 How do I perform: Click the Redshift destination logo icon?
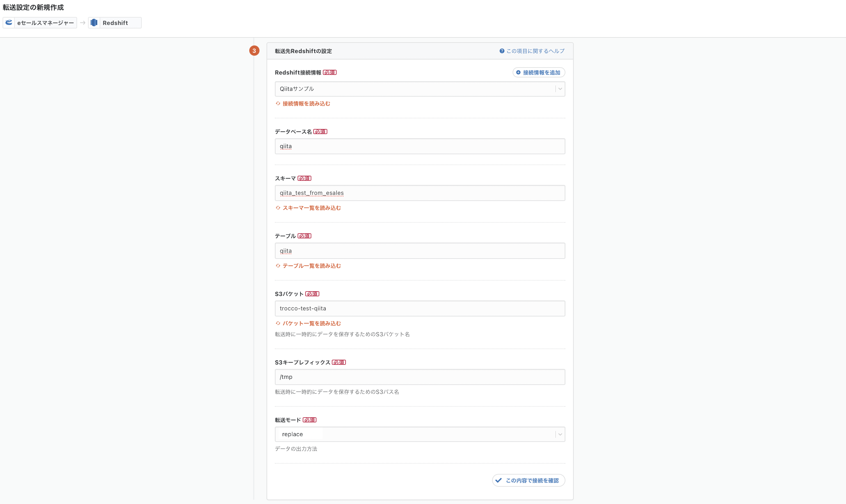(94, 23)
